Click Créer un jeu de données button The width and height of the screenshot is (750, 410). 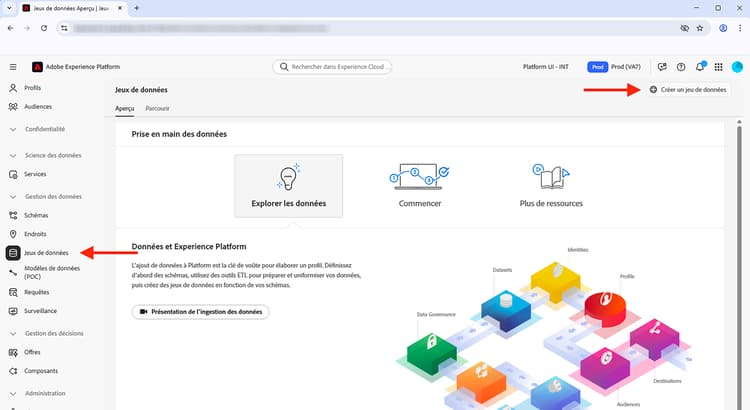[688, 89]
